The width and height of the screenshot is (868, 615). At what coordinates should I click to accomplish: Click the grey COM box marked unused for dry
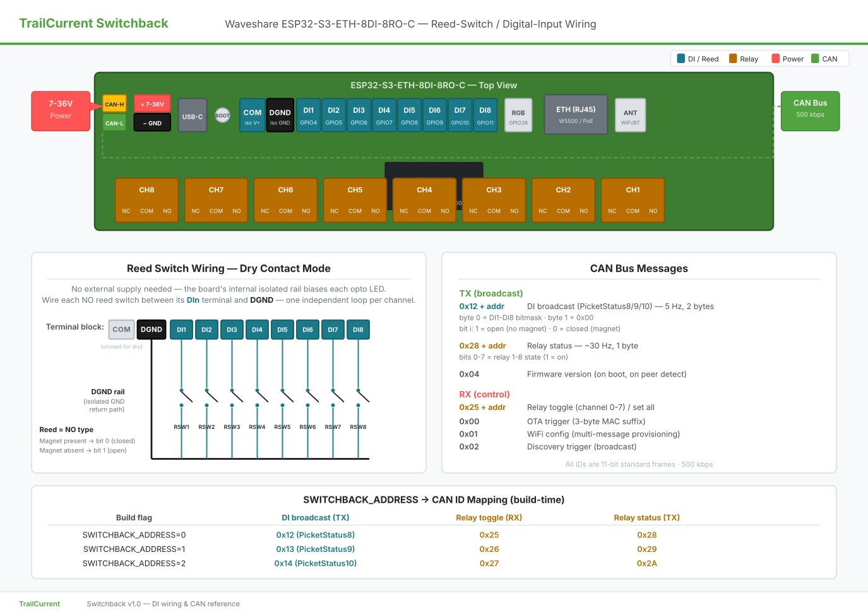(x=121, y=329)
